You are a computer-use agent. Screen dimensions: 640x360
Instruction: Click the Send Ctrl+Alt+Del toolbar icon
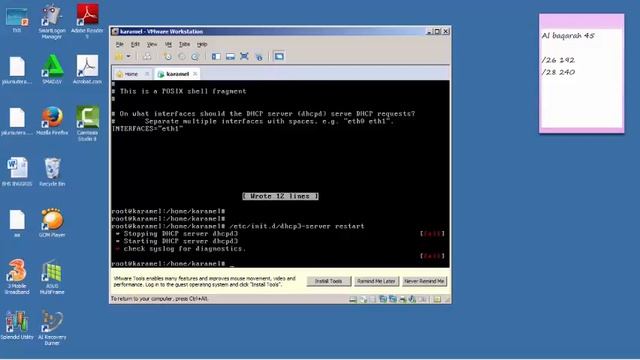pyautogui.click(x=147, y=56)
